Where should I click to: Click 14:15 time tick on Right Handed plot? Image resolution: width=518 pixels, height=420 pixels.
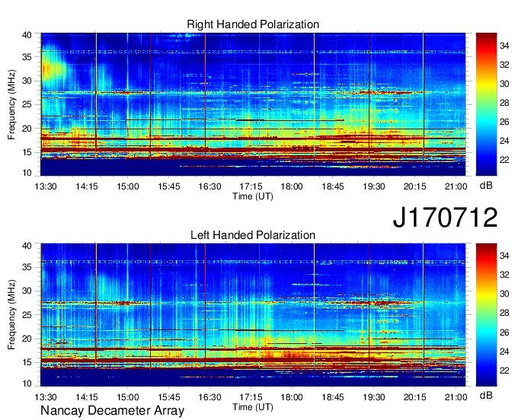pos(87,186)
